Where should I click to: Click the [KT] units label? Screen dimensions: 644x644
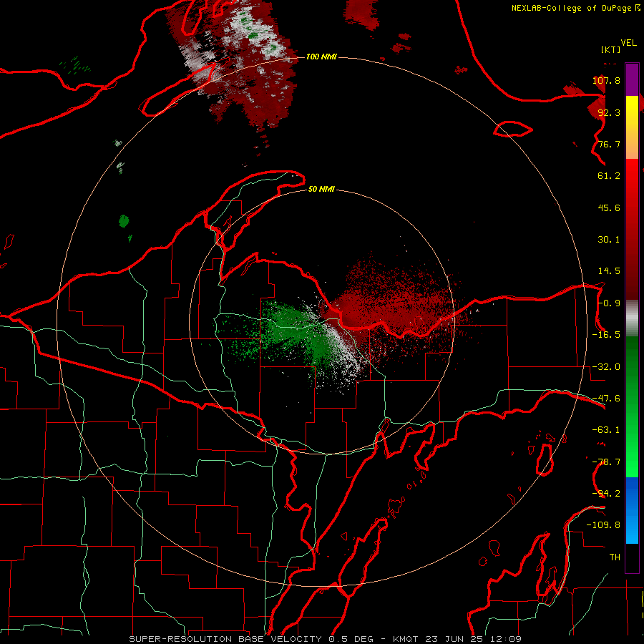point(610,49)
